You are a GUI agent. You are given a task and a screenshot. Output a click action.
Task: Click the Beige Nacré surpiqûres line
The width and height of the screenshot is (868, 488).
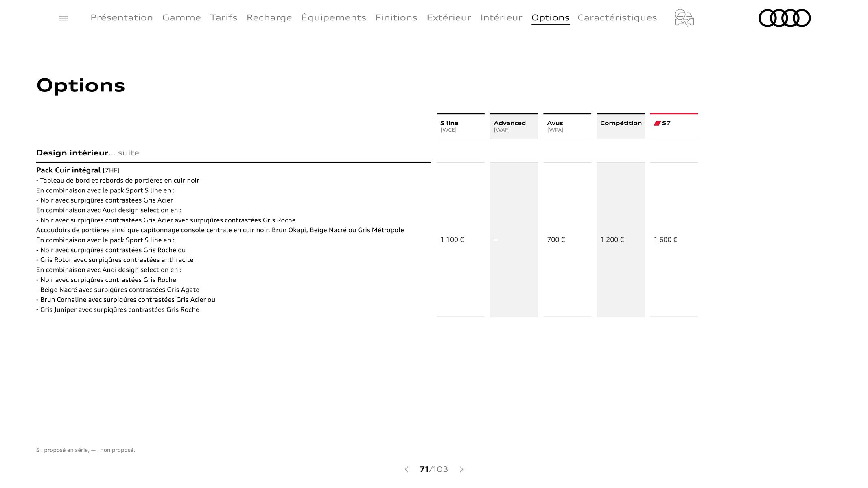pyautogui.click(x=118, y=290)
